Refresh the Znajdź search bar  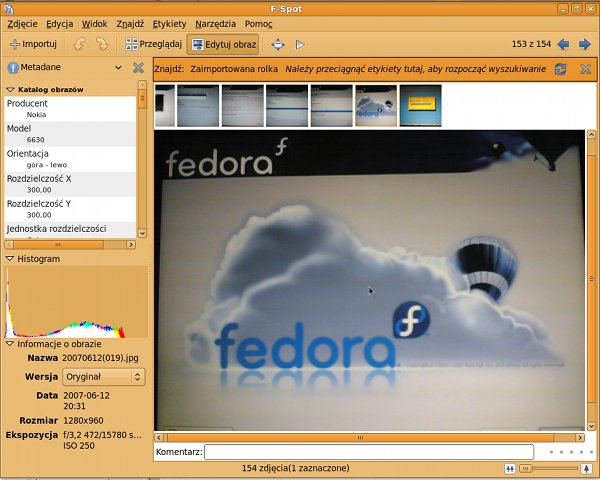561,69
